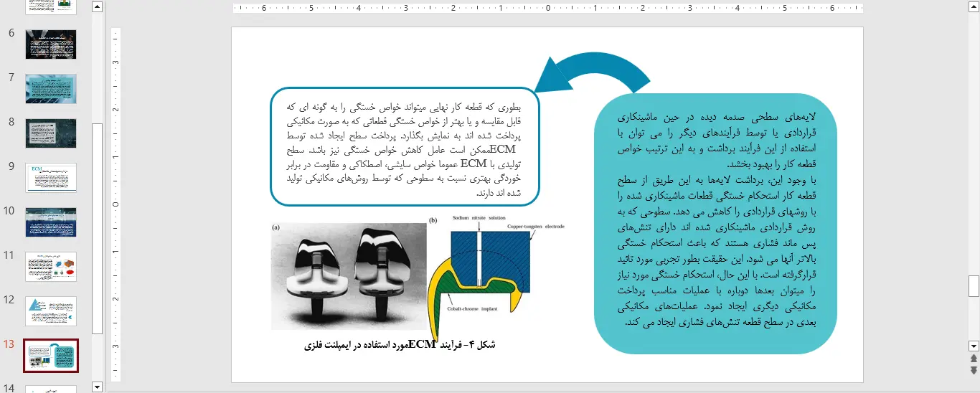The width and height of the screenshot is (980, 393).
Task: Select slide 11 thumbnail
Action: [x=51, y=267]
